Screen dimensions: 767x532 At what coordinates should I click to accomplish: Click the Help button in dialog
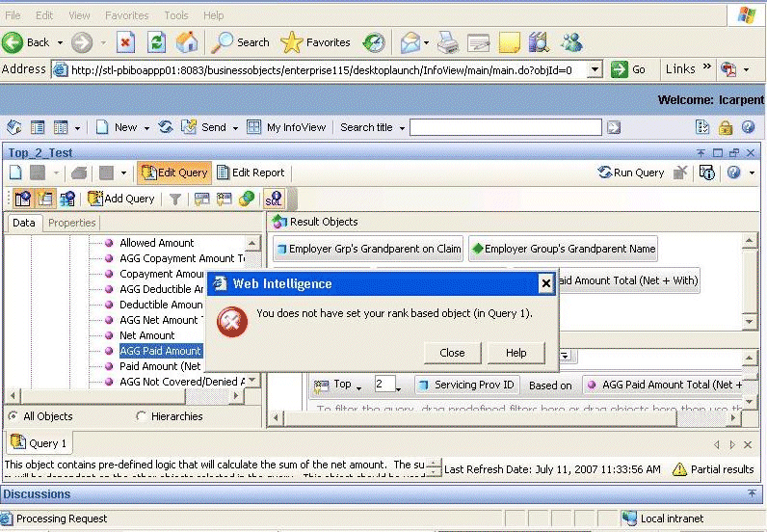pyautogui.click(x=516, y=353)
